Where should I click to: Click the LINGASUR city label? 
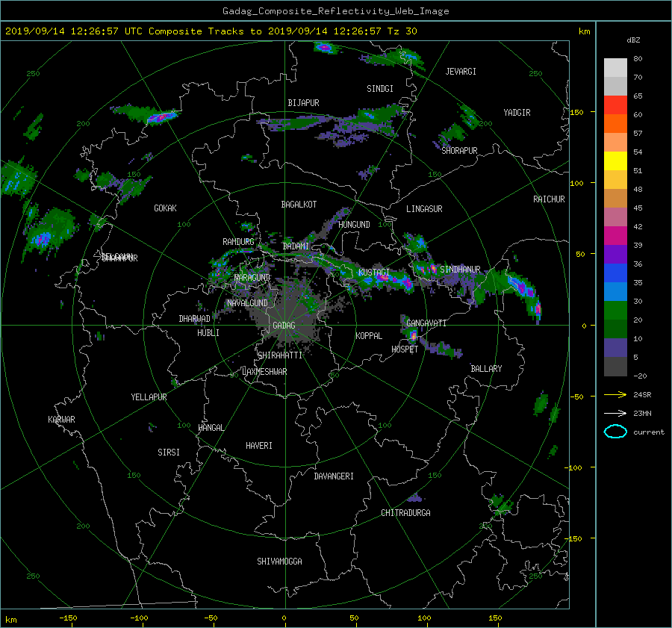[x=424, y=209]
